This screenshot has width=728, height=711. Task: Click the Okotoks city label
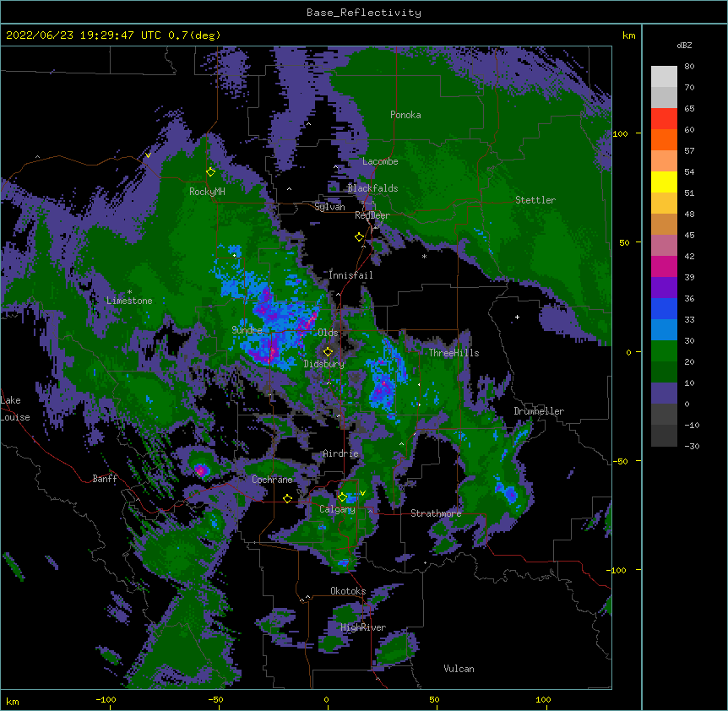pyautogui.click(x=348, y=591)
